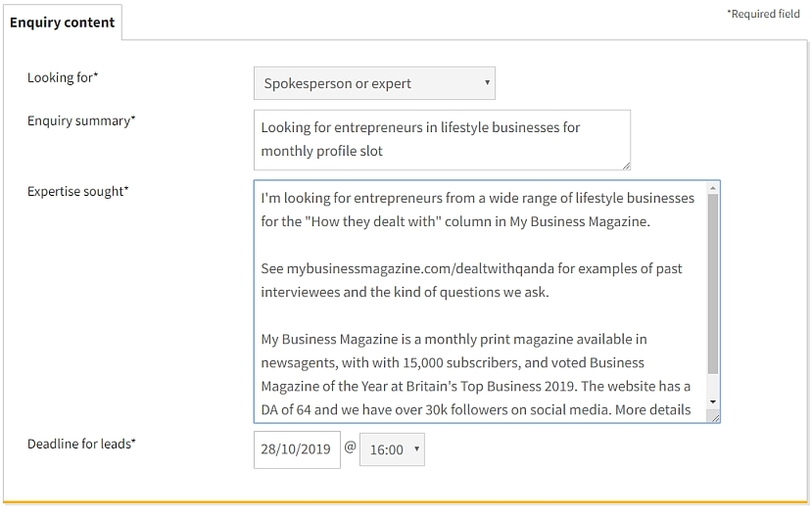This screenshot has width=812, height=517.
Task: Click the @ symbol between date and time
Action: 350,447
